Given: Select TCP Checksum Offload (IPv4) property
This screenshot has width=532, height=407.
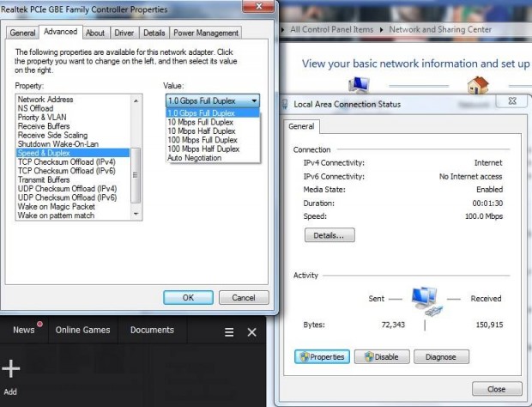Looking at the screenshot, I should (67, 162).
